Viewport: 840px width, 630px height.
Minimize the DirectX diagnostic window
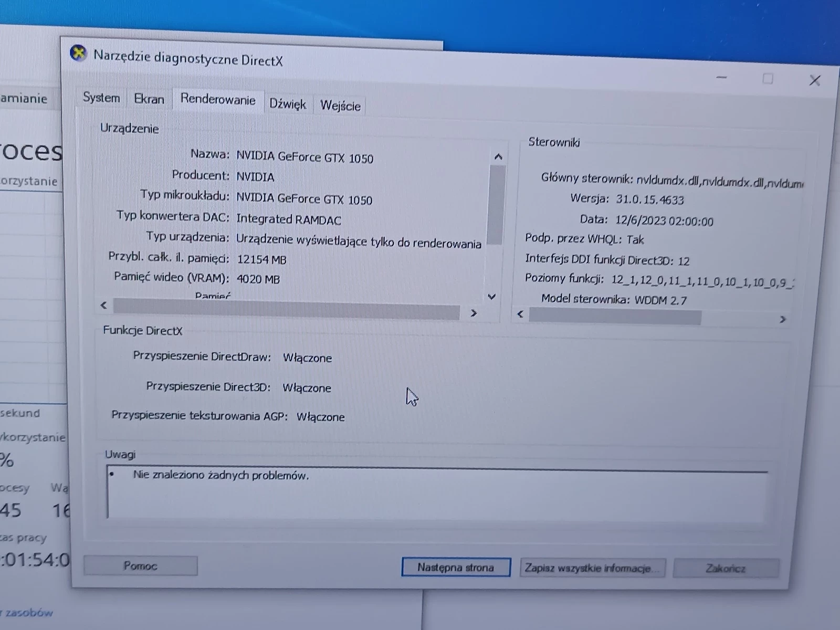click(722, 78)
